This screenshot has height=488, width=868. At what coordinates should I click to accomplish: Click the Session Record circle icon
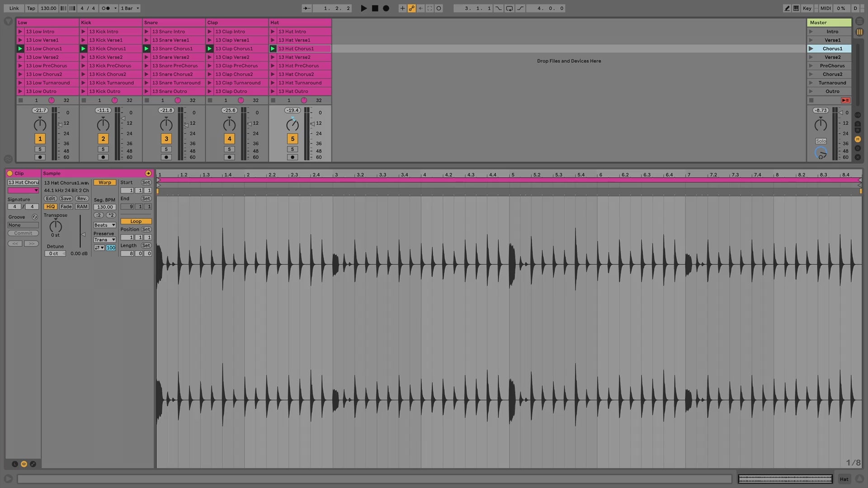[439, 8]
